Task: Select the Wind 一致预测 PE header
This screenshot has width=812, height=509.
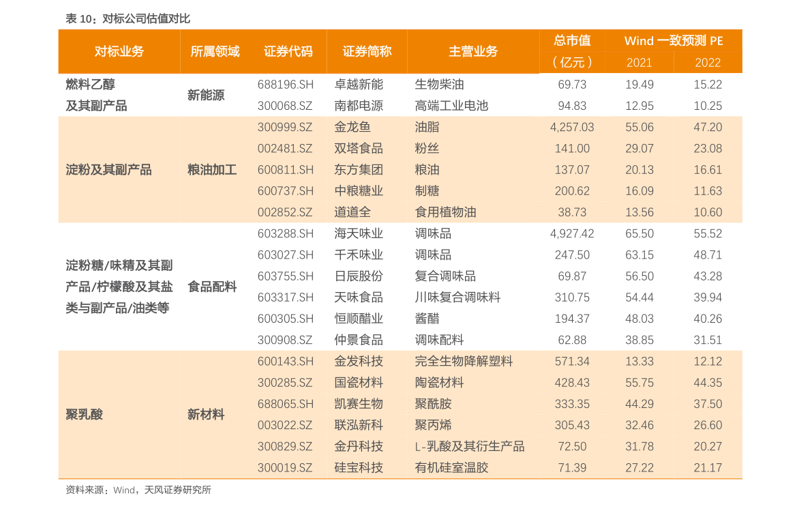Action: [673, 40]
